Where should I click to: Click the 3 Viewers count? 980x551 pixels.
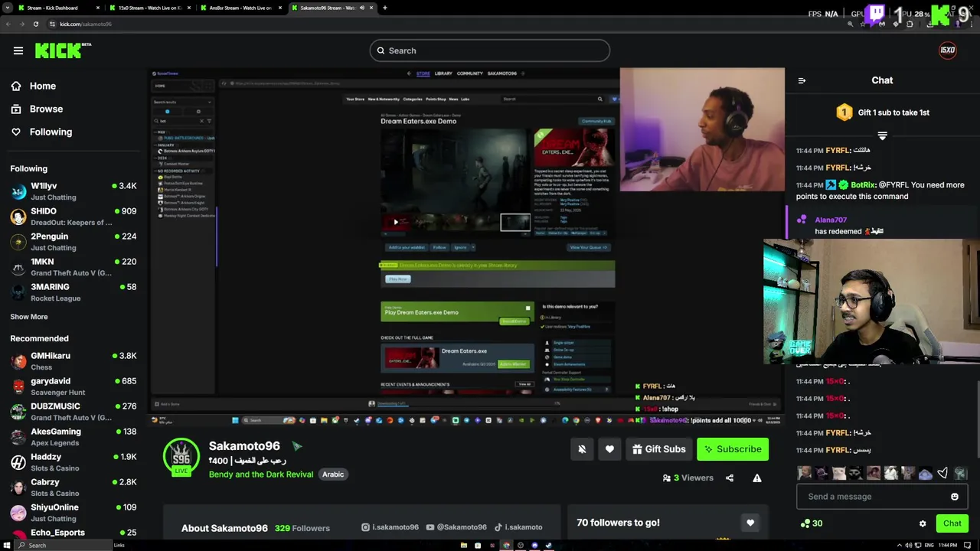pyautogui.click(x=688, y=478)
